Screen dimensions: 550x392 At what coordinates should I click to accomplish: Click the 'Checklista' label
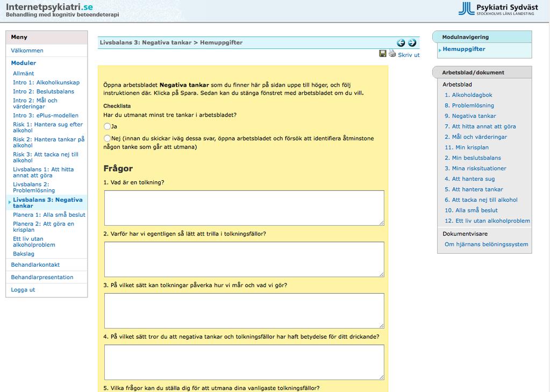point(117,106)
